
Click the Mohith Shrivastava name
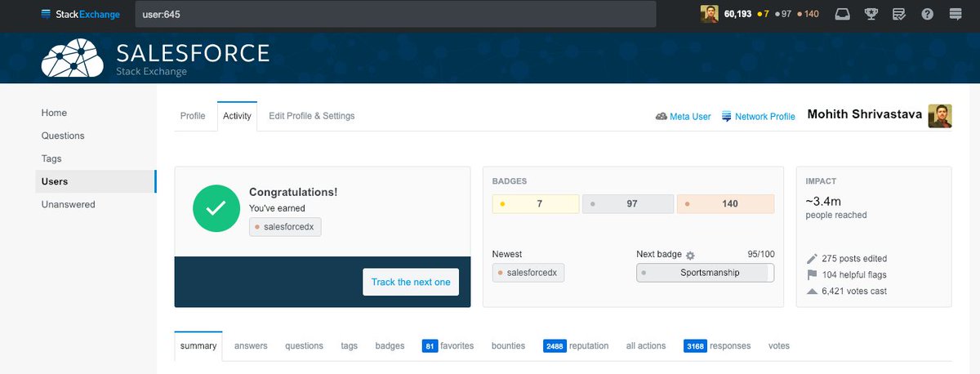pyautogui.click(x=865, y=115)
